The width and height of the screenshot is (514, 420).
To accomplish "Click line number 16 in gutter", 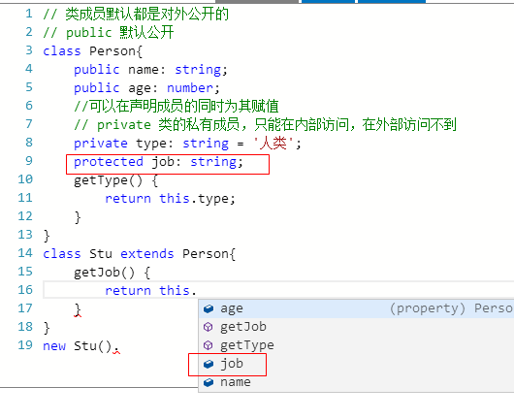I will point(25,290).
